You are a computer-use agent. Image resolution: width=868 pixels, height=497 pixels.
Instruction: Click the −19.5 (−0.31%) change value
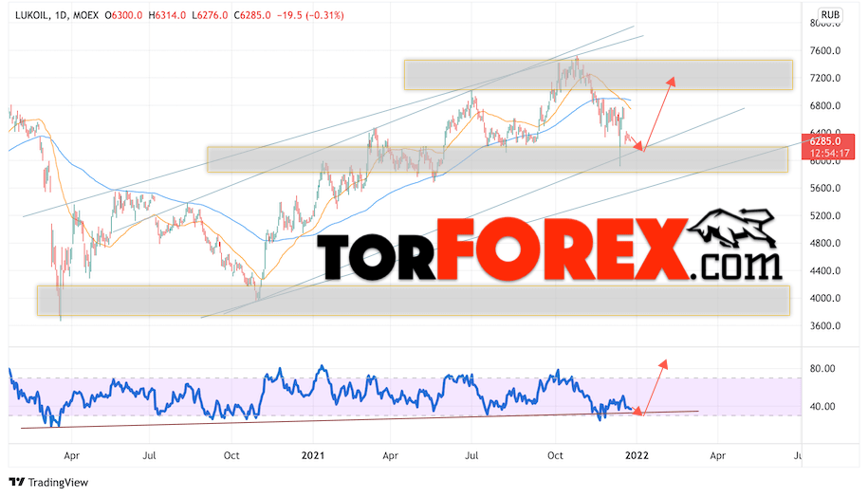(x=310, y=15)
